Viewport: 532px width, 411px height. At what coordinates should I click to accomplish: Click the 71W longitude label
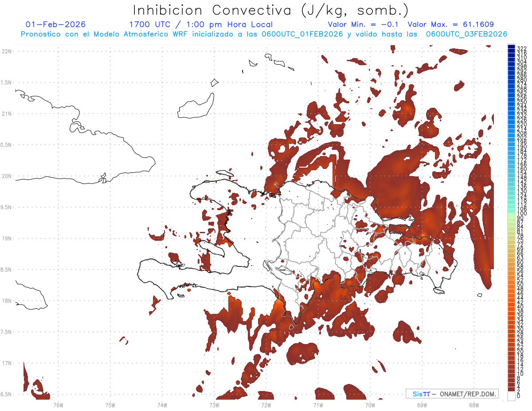(318, 404)
